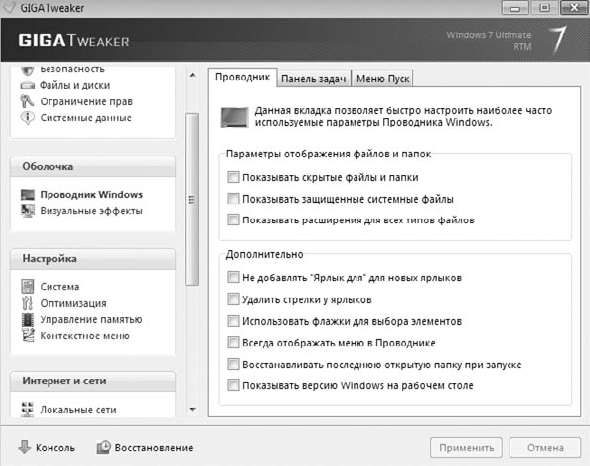Toggle Показывать защищенные системные файлы checkbox
590x466 pixels.
pos(233,199)
